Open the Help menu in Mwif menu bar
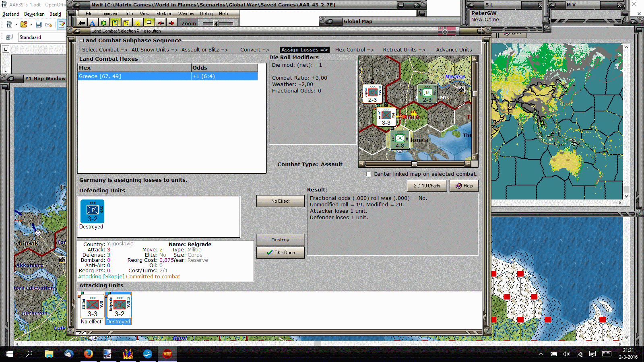Screen dimensions: 644x362 pyautogui.click(x=223, y=14)
